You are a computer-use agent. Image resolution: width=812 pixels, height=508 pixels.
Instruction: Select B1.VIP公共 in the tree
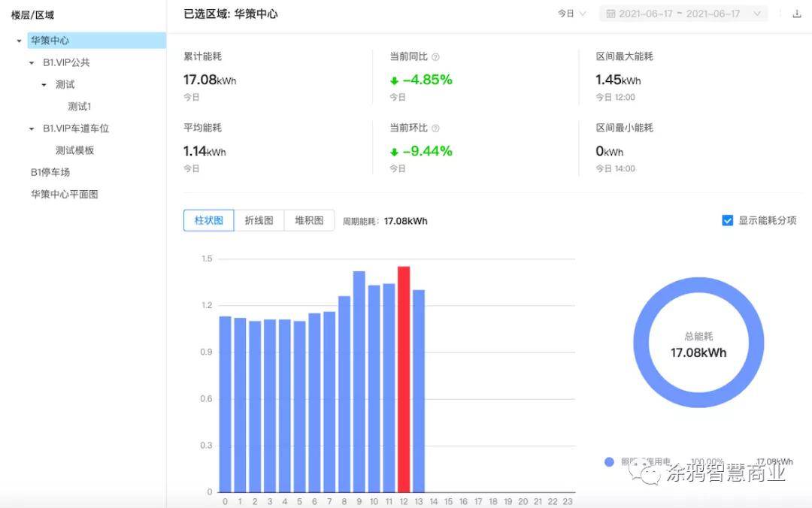point(66,62)
